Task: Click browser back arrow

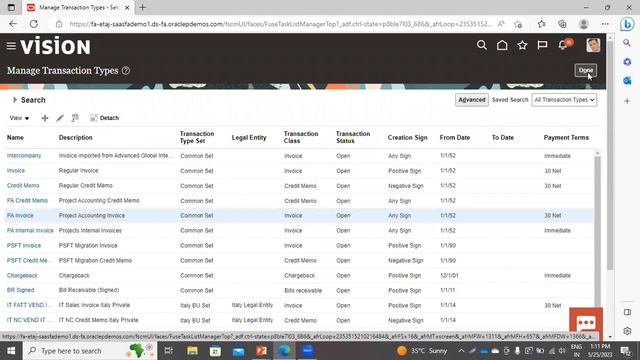Action: [x=13, y=24]
